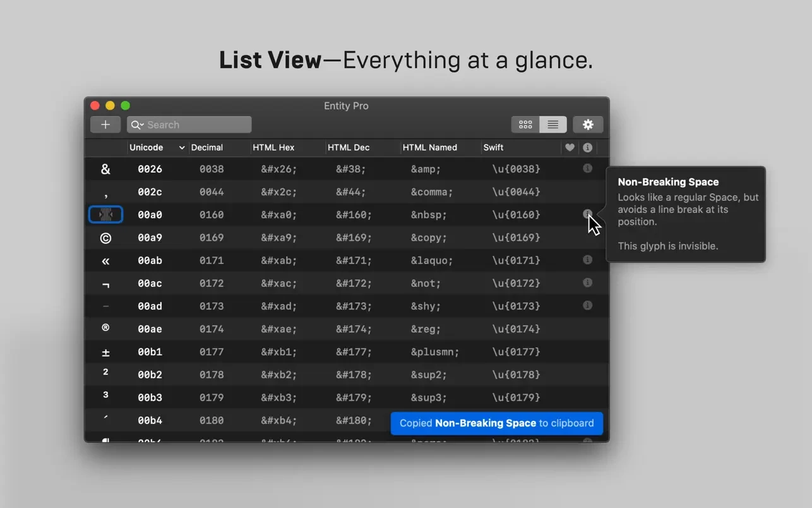Open info icon on the not-sign row
Viewport: 812px width, 508px height.
[587, 282]
